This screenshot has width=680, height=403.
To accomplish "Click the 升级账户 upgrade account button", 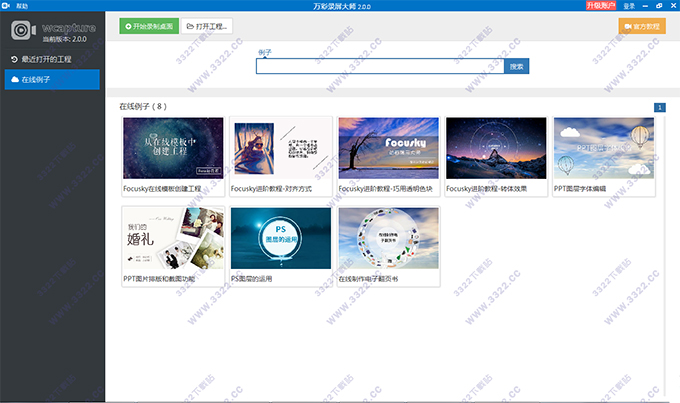I will (601, 5).
